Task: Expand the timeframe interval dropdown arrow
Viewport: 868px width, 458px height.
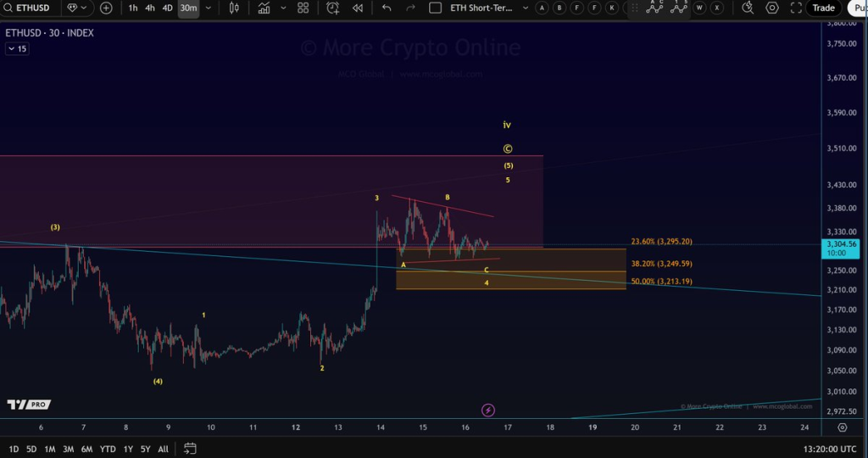Action: pos(209,8)
